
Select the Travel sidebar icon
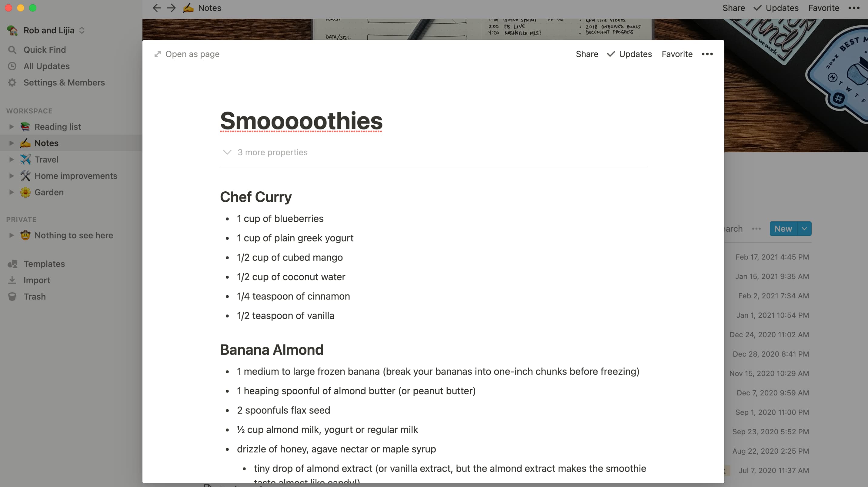[x=26, y=159]
